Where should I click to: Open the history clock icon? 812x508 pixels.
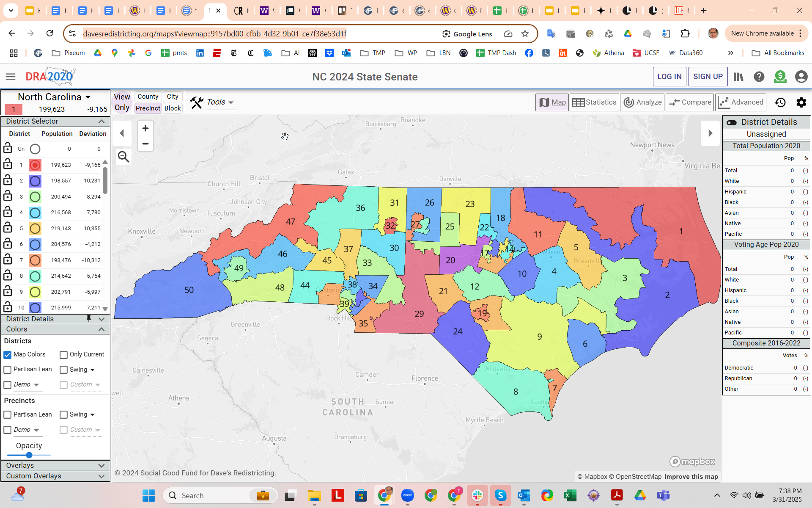tap(780, 102)
